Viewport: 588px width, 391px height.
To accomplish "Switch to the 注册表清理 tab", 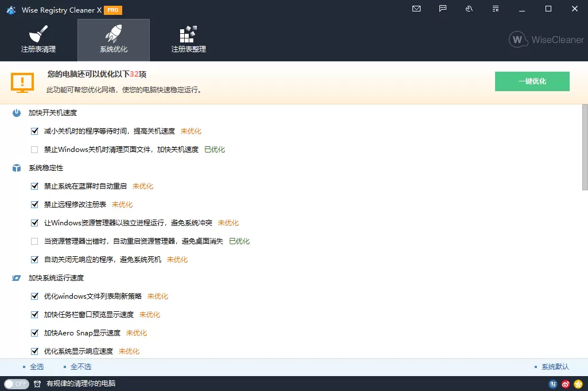I will coord(38,39).
